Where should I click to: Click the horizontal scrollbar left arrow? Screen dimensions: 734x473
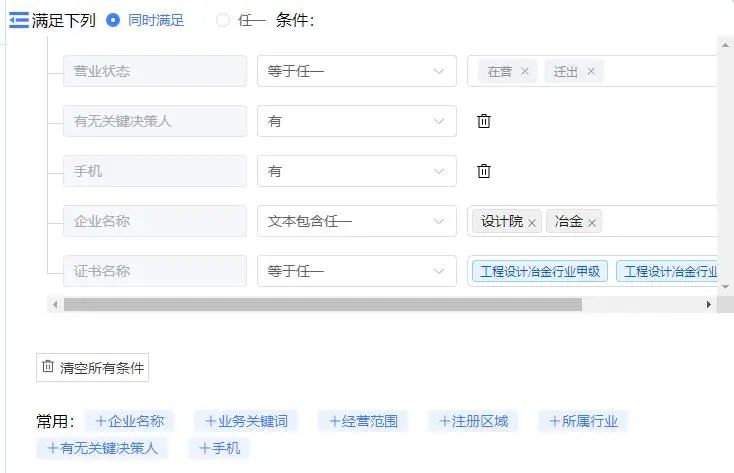click(55, 304)
